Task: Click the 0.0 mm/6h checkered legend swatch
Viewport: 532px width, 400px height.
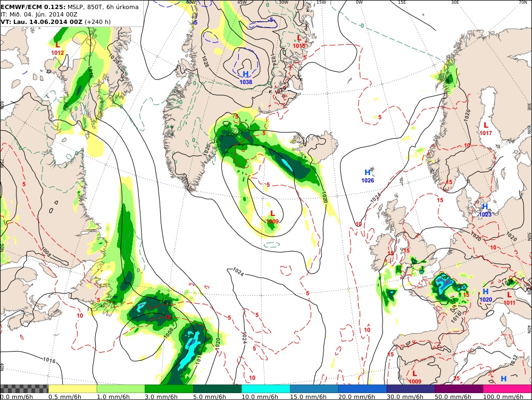Action: tap(24, 389)
